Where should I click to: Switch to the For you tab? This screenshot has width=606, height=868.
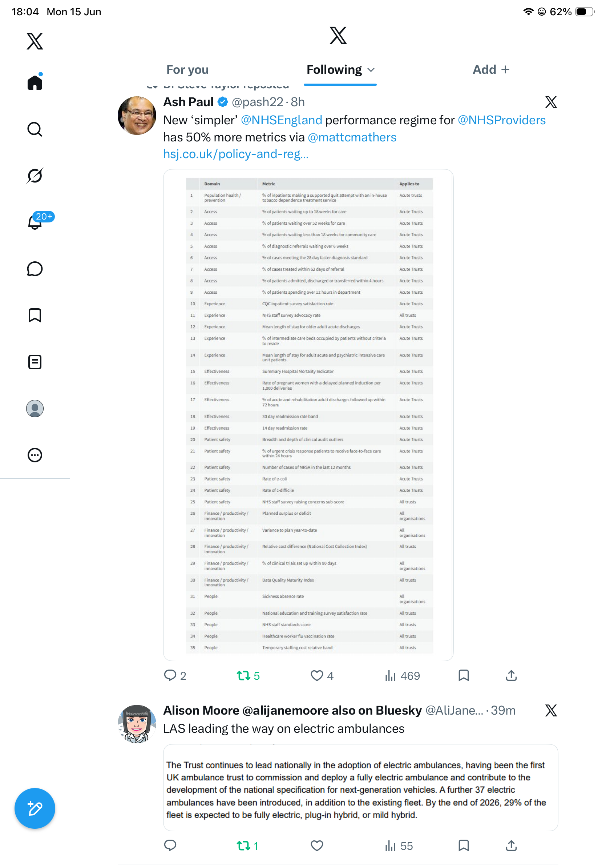coord(187,69)
